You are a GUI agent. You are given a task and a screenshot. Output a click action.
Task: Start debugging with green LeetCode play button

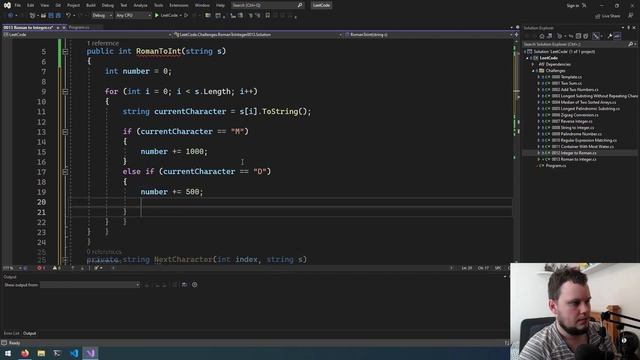[x=167, y=16]
